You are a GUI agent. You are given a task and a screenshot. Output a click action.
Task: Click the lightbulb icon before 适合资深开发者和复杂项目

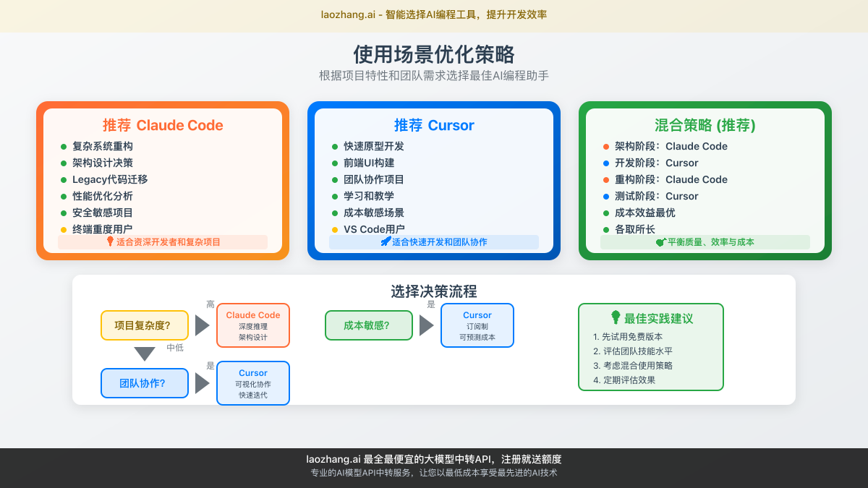pyautogui.click(x=110, y=242)
